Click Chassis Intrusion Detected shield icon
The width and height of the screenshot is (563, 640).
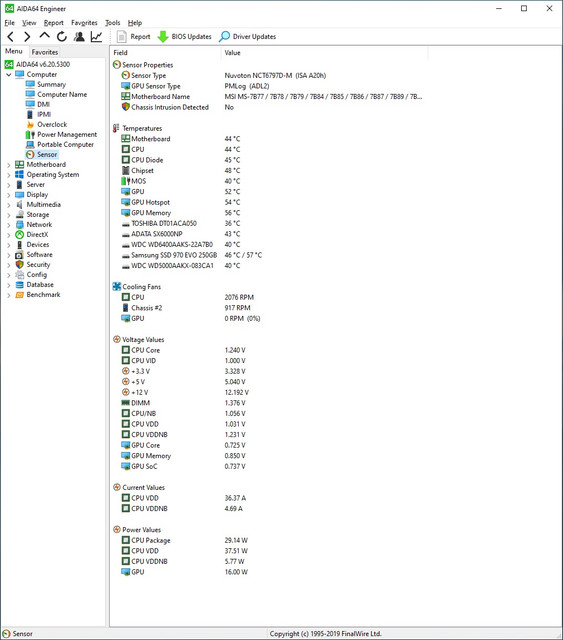point(126,107)
